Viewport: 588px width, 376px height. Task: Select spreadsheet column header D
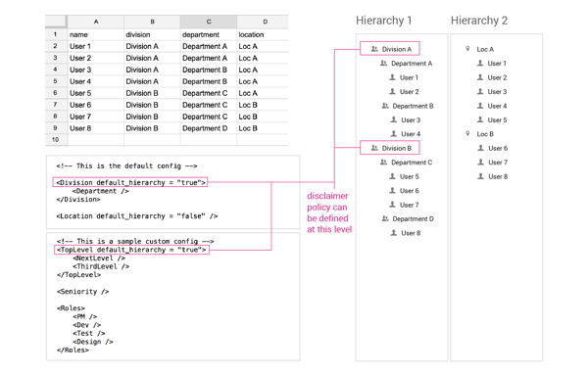click(x=263, y=22)
